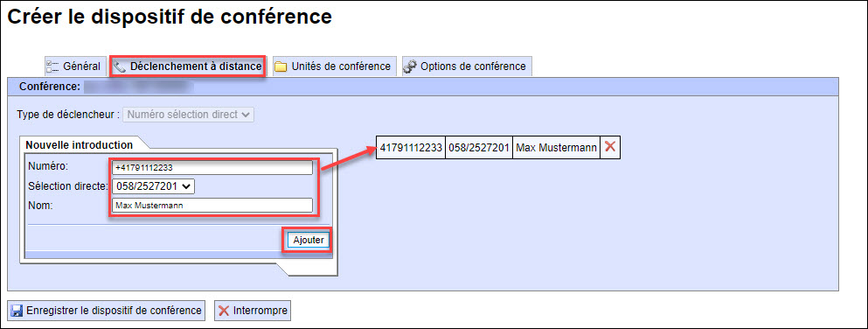
Task: Focus the Nom input field
Action: click(x=212, y=206)
